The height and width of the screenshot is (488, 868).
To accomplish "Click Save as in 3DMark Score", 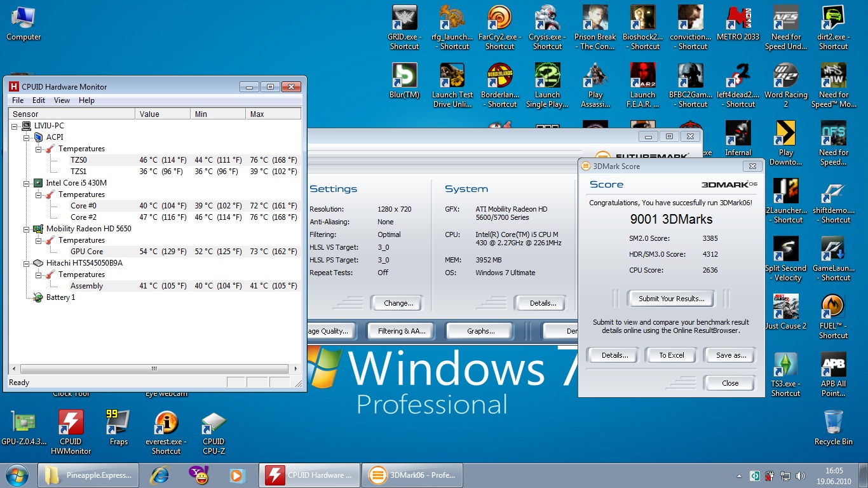I will tap(731, 355).
